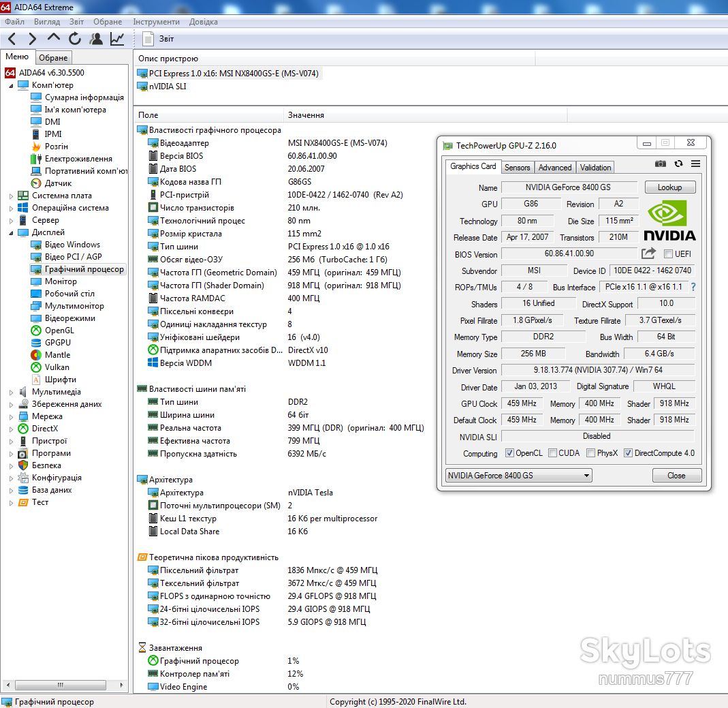Click the BIOS Version field in GPU-Z
This screenshot has height=708, width=728.
(569, 253)
